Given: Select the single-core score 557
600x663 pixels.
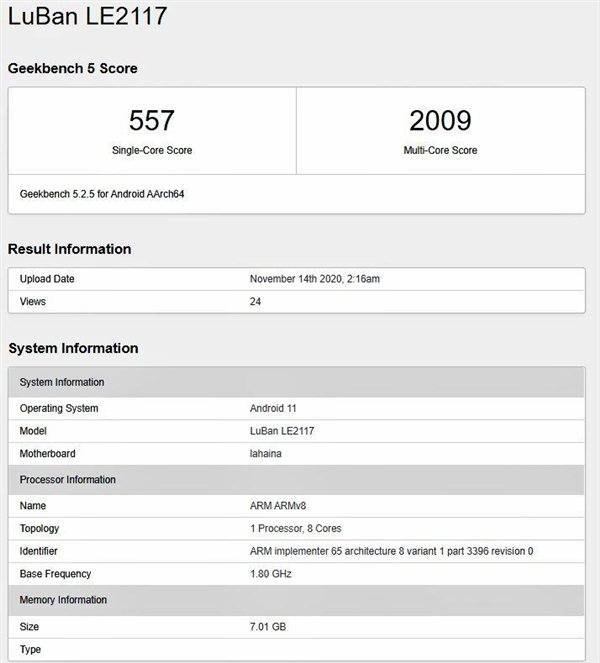Looking at the screenshot, I should click(x=152, y=121).
